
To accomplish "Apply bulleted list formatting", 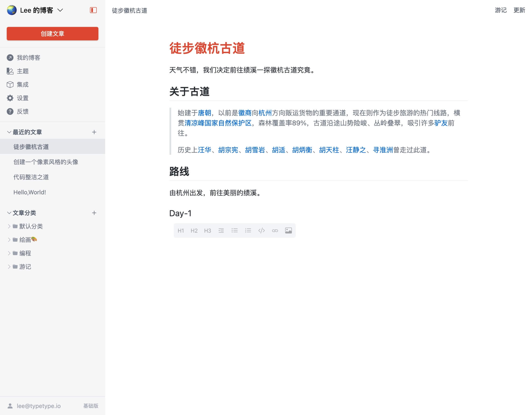I will (234, 231).
